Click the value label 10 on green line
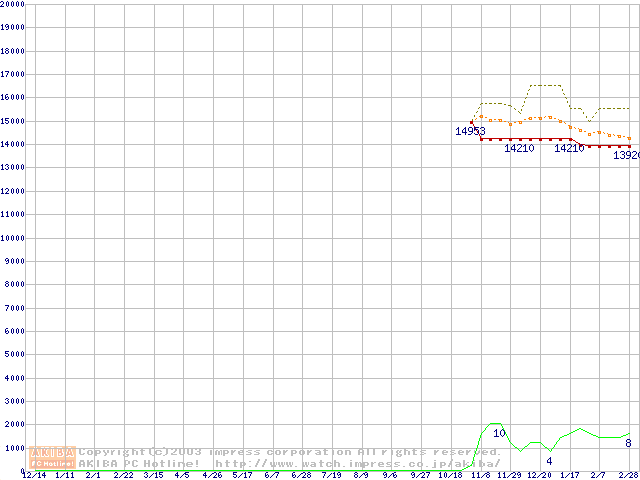This screenshot has height=480, width=640. click(x=499, y=433)
